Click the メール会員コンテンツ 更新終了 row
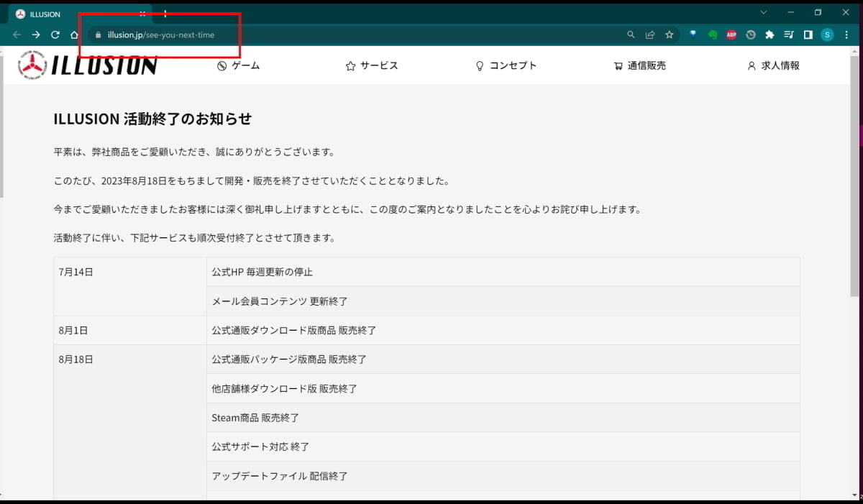 [x=503, y=301]
